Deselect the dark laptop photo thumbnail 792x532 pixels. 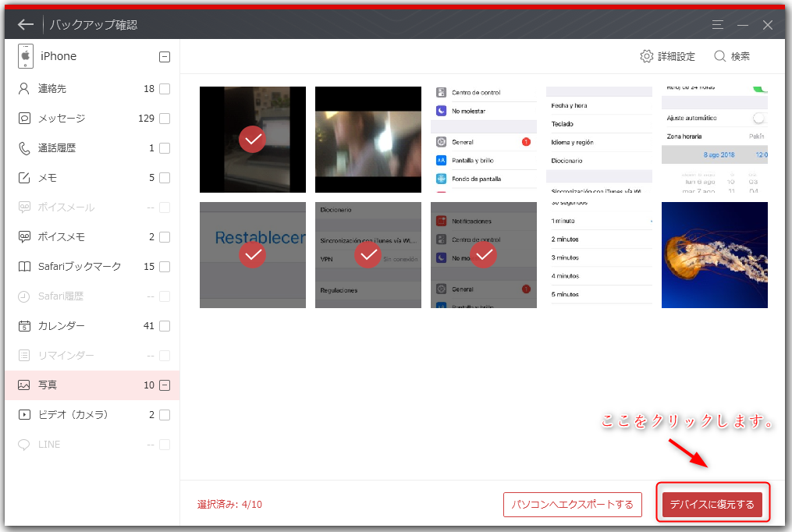tap(253, 140)
